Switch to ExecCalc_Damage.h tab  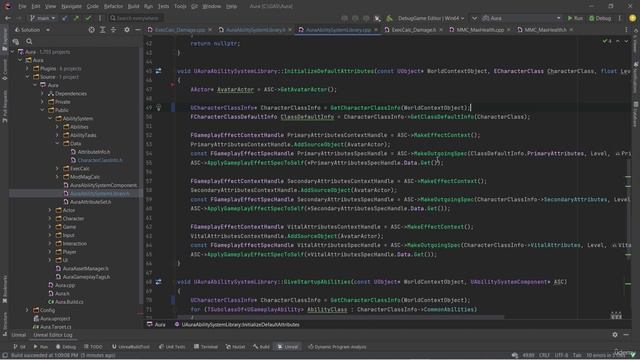(413, 30)
